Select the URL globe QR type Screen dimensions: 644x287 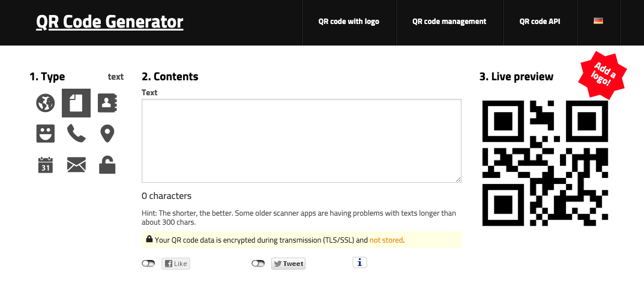45,103
